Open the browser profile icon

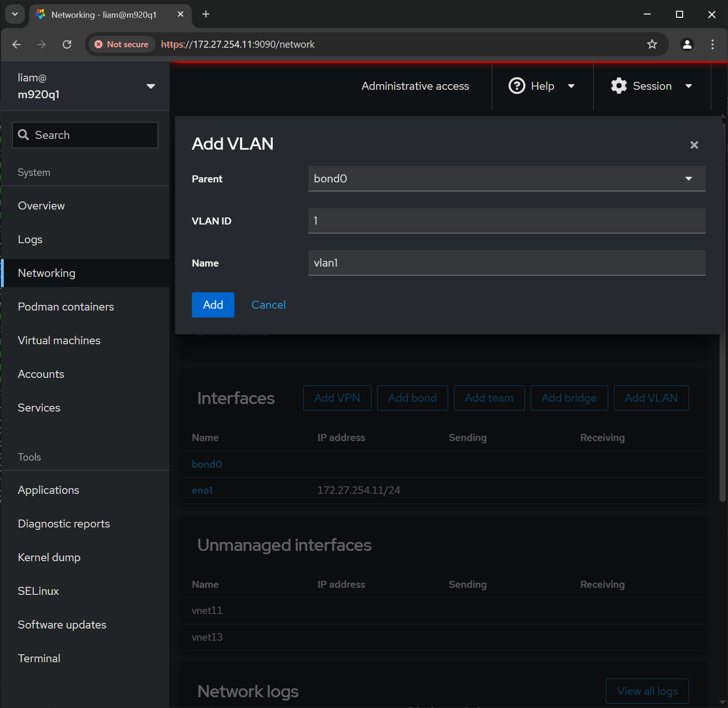[x=687, y=44]
